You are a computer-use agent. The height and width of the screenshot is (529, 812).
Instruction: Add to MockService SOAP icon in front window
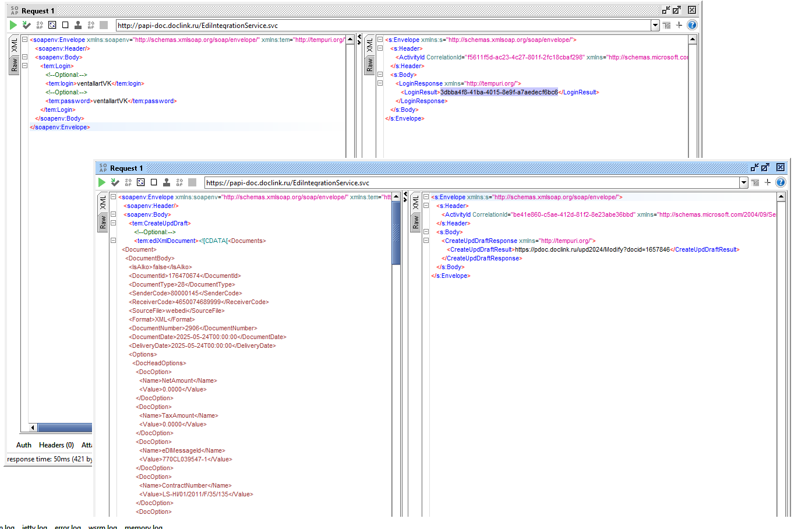[x=179, y=182]
